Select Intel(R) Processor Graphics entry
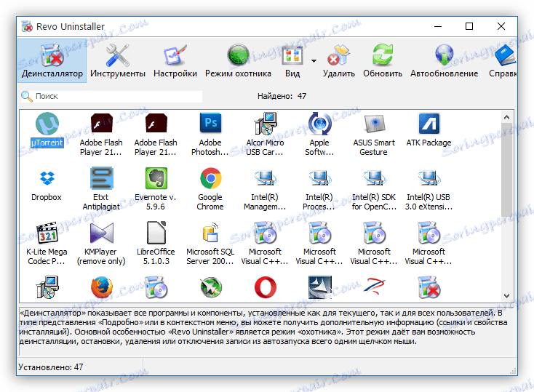 pos(319,188)
